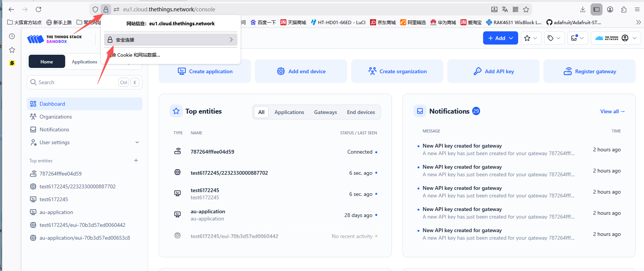Open the browser downloads icon
Viewport: 644px width, 271px height.
[x=583, y=9]
